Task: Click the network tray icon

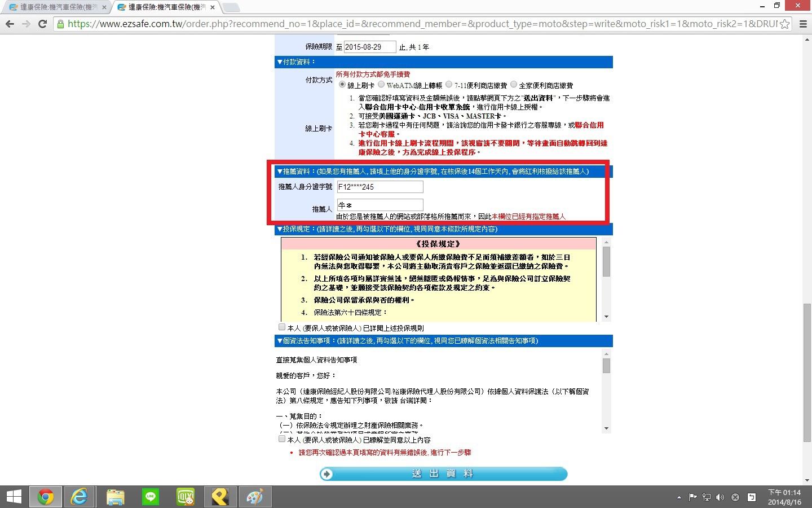Action: point(707,497)
